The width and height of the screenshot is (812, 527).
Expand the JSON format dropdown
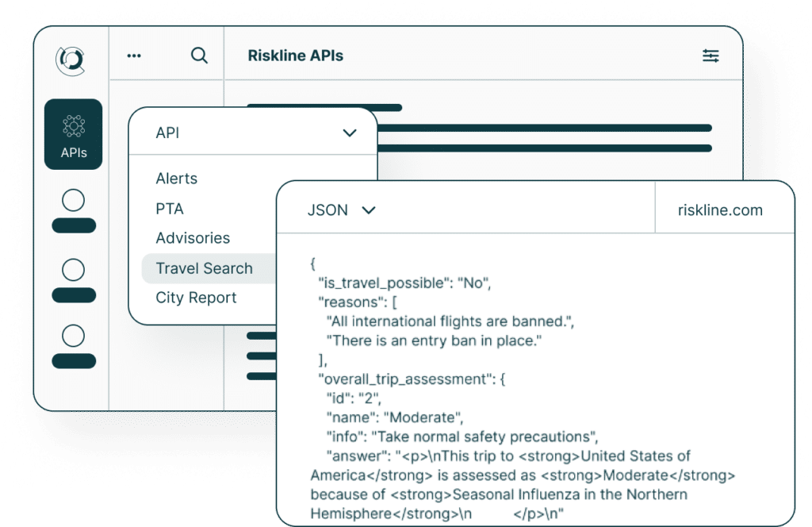[x=368, y=210]
